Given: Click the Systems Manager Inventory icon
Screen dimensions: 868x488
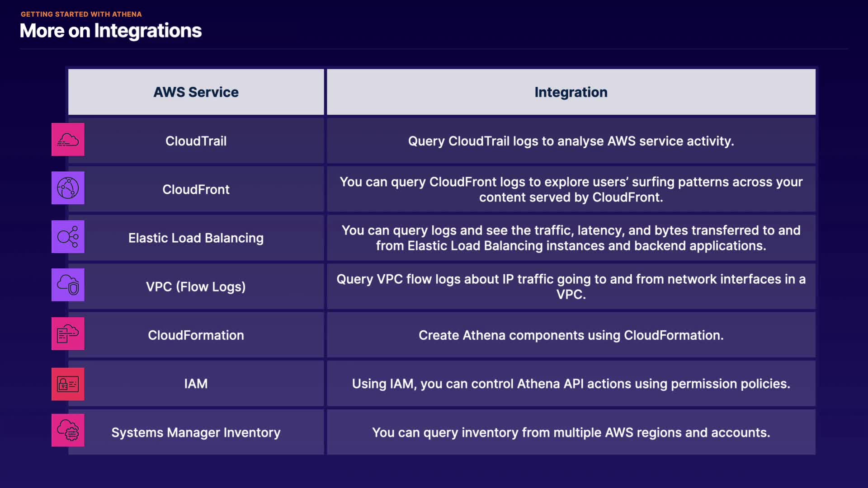Looking at the screenshot, I should (68, 431).
